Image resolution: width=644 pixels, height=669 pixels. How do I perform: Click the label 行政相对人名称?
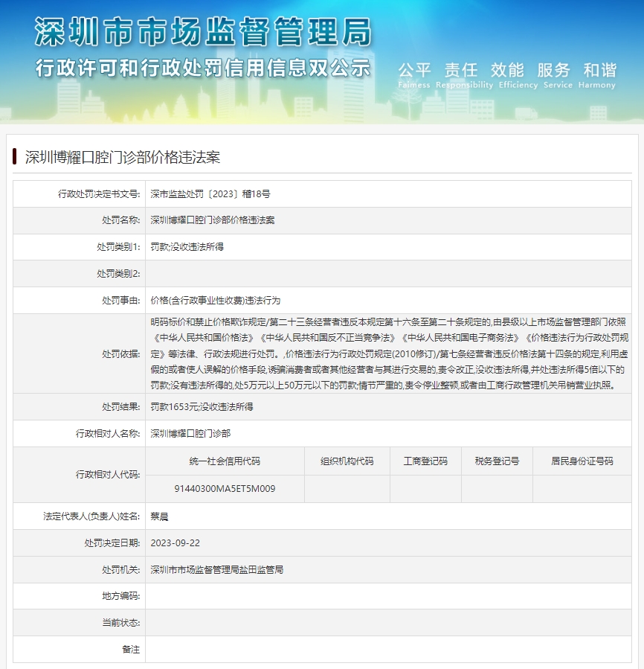coord(108,434)
